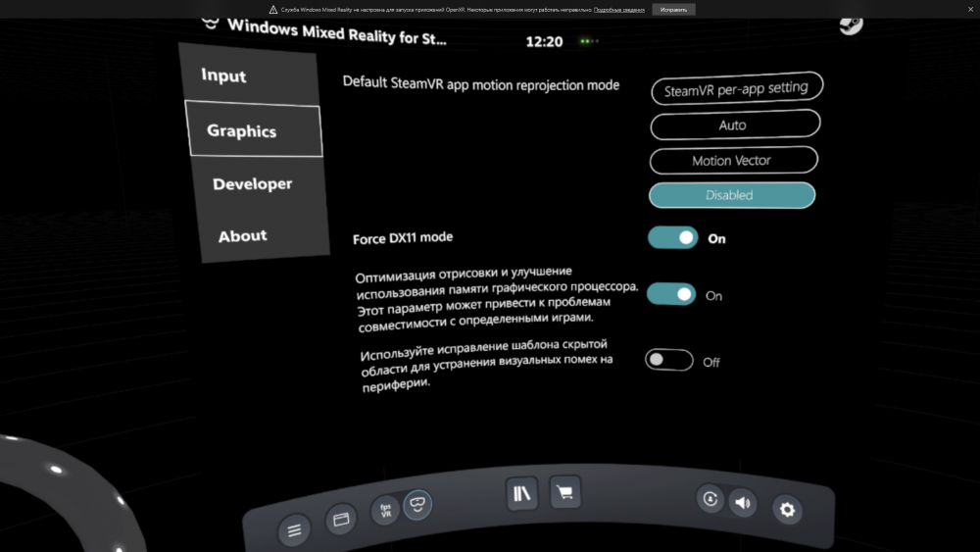Select Motion Vector reprojection mode
This screenshot has width=980, height=552.
(734, 160)
